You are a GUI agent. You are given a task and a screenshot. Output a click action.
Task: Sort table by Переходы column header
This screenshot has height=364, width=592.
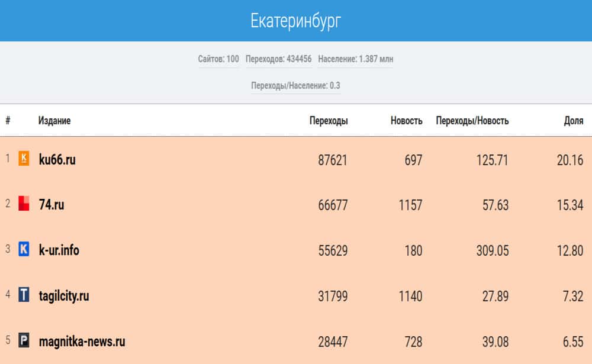tap(329, 121)
